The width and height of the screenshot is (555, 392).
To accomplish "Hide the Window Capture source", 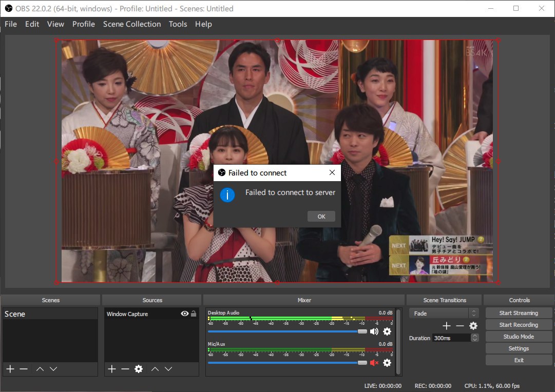I will (x=185, y=313).
